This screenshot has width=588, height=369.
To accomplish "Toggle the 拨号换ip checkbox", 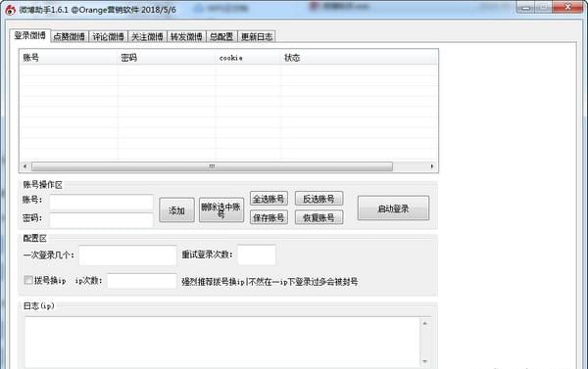I will pyautogui.click(x=28, y=280).
